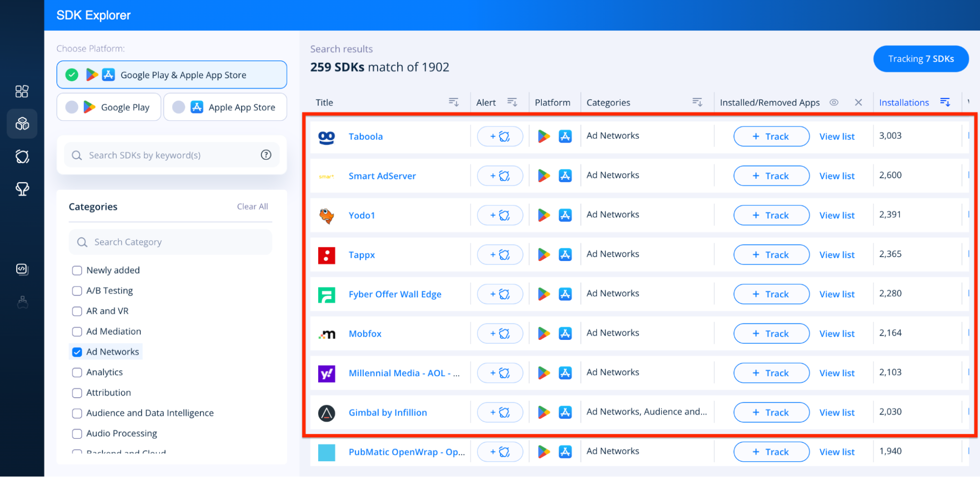The image size is (980, 477).
Task: Focus the Search SDKs by keyword field
Action: coord(172,155)
